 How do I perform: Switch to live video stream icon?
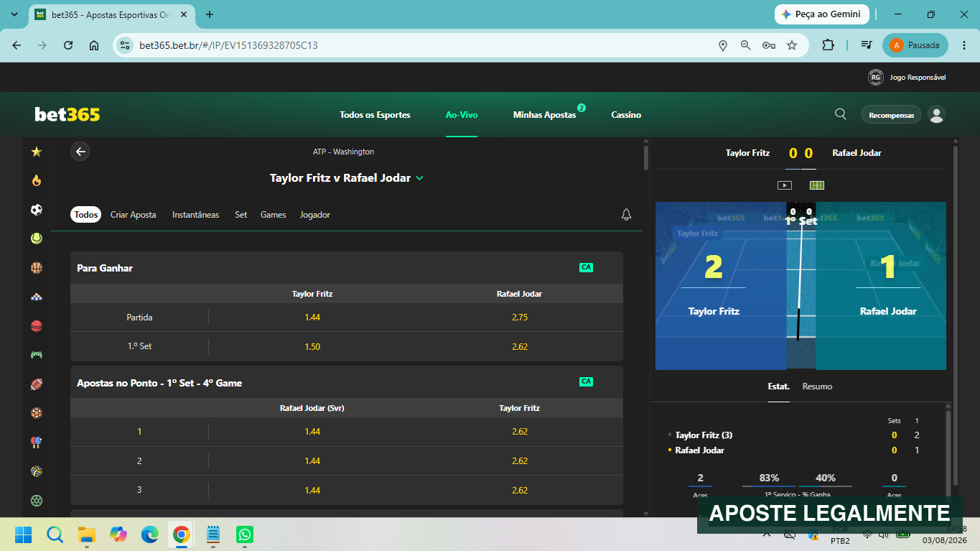tap(784, 185)
